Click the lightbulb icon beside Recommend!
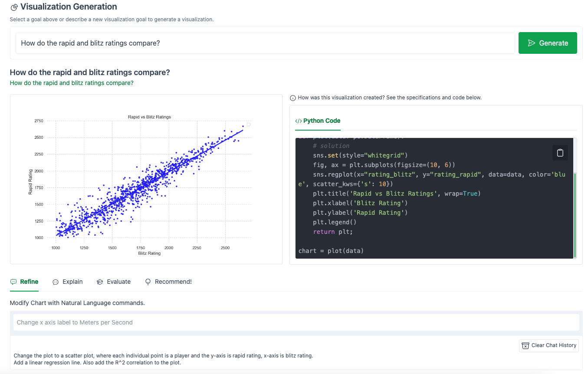This screenshot has height=374, width=588. (x=148, y=282)
